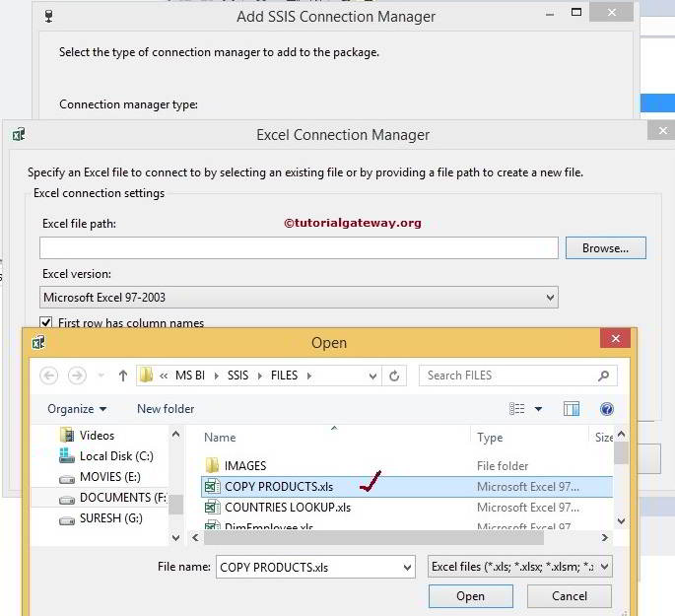The height and width of the screenshot is (616, 675).
Task: Close the Open dialog with red X
Action: 616,339
